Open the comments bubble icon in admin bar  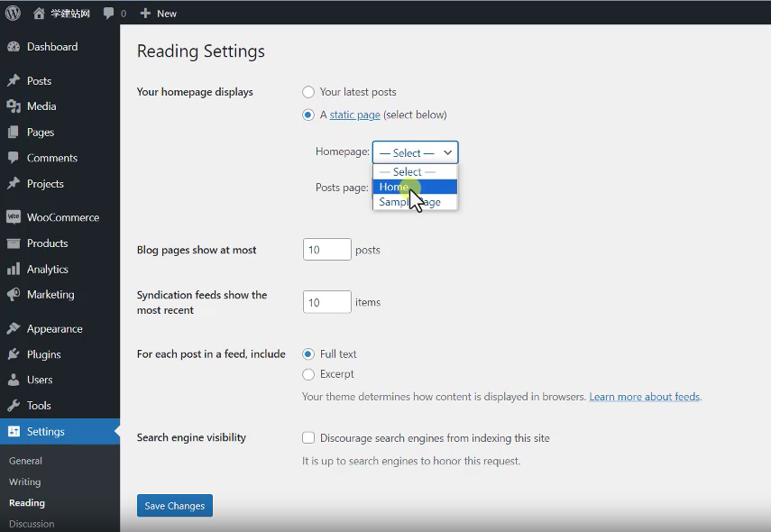click(x=109, y=14)
